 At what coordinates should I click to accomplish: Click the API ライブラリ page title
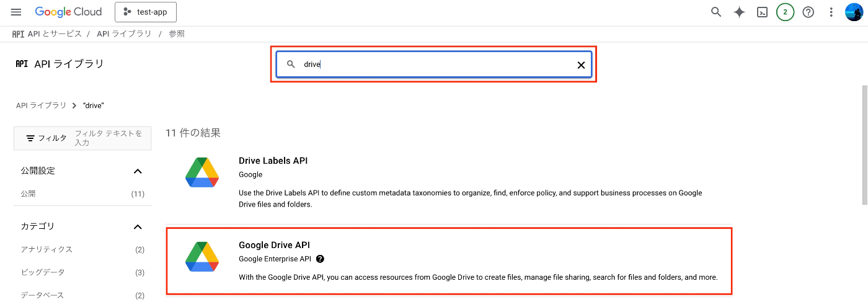tap(69, 63)
